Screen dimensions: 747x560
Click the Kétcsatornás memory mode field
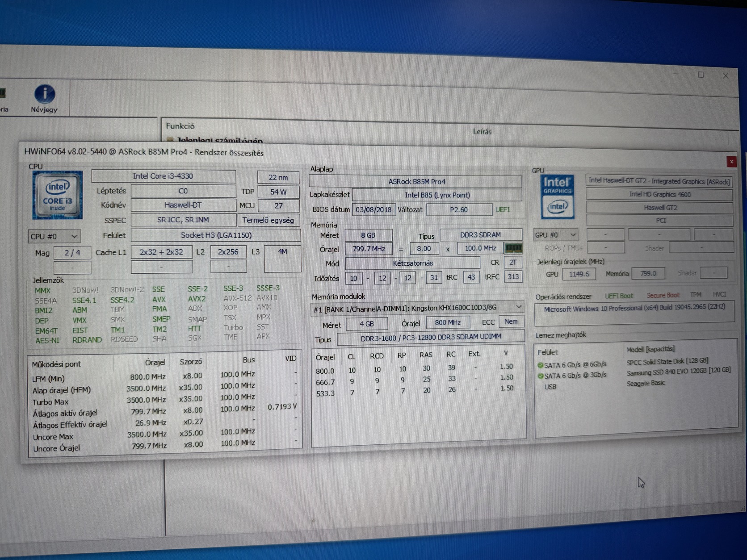(413, 263)
